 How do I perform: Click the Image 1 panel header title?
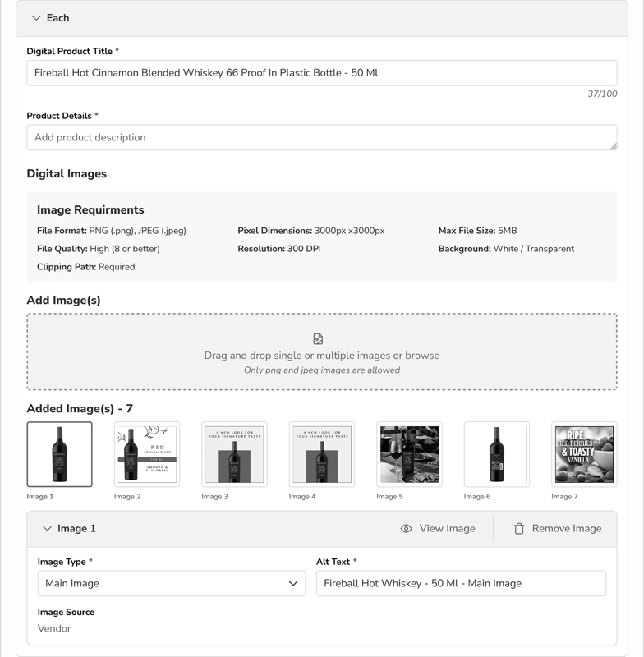pyautogui.click(x=76, y=528)
